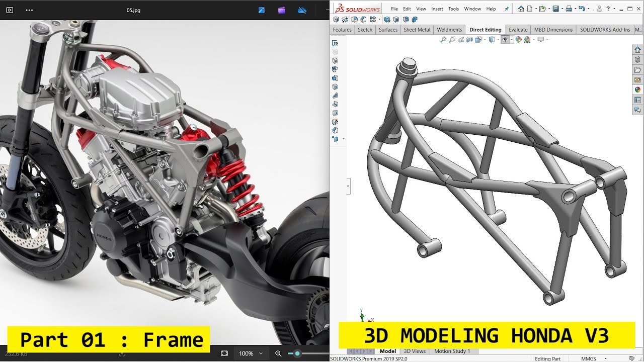Open the Appearances color wheel task pane
Viewport: 644px width, 362px height.
click(x=637, y=89)
